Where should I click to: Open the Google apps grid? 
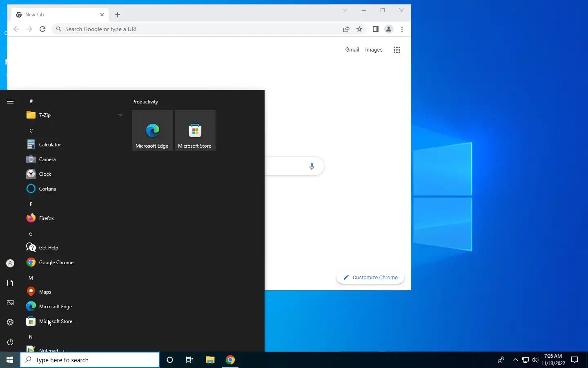(397, 50)
